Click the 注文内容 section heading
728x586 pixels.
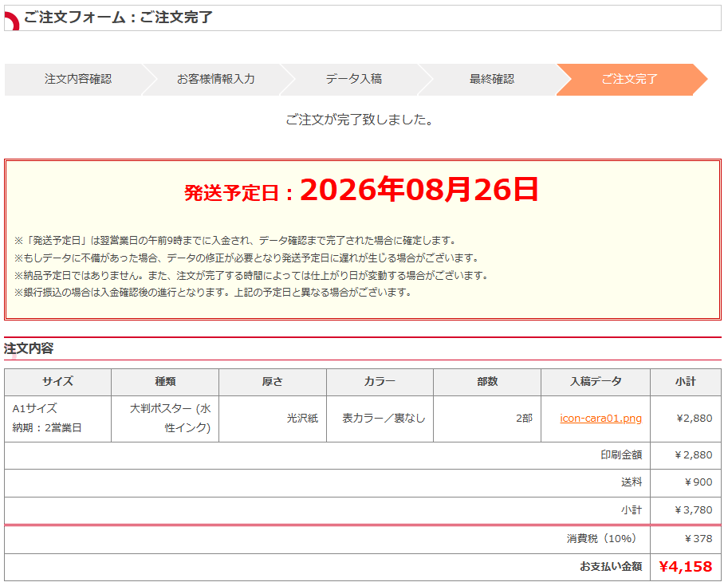coord(29,348)
